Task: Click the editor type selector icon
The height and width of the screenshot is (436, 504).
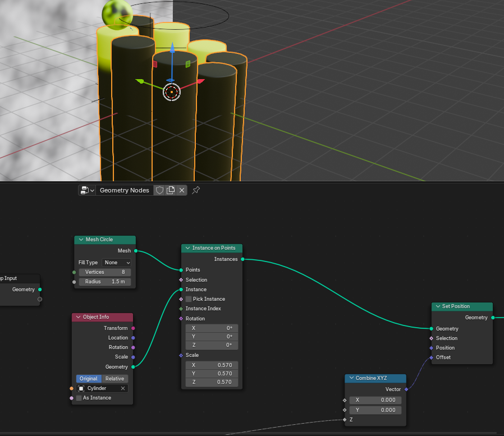Action: [85, 190]
